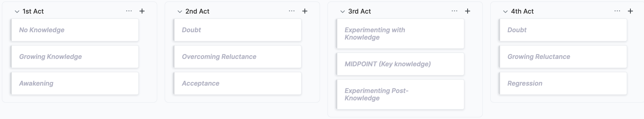Add a card to 4th Act
This screenshot has height=119, width=644.
630,11
